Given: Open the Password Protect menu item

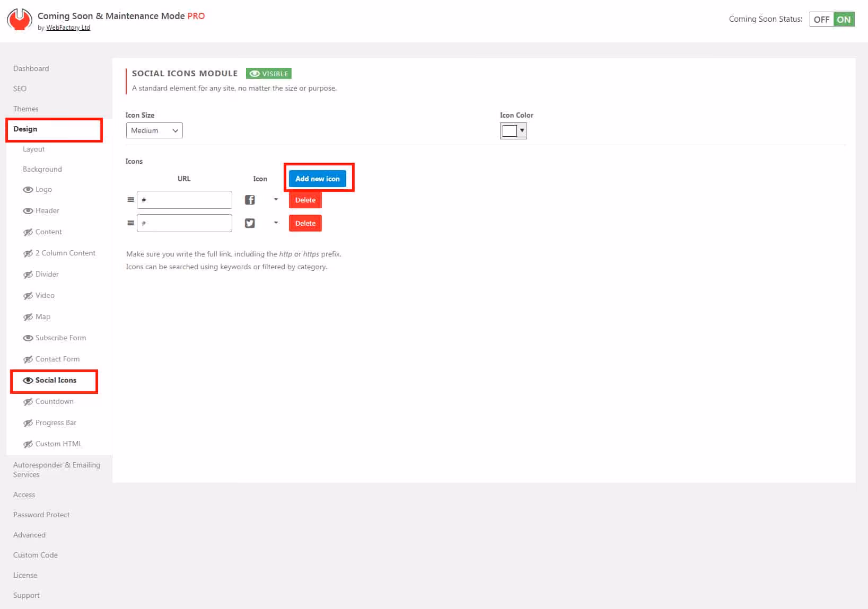Looking at the screenshot, I should 41,515.
